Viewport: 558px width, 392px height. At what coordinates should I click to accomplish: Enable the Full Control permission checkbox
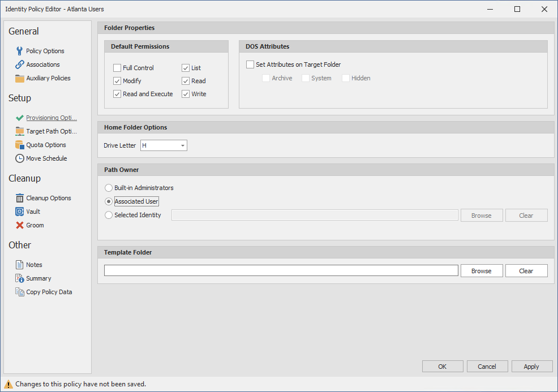pyautogui.click(x=117, y=68)
